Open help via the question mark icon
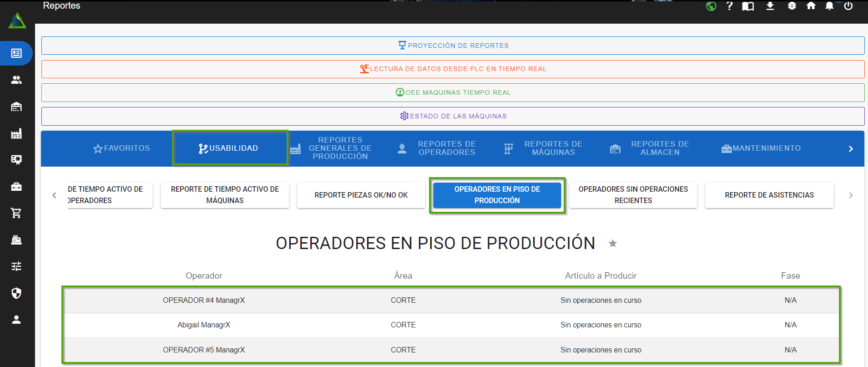868x367 pixels. (x=730, y=6)
